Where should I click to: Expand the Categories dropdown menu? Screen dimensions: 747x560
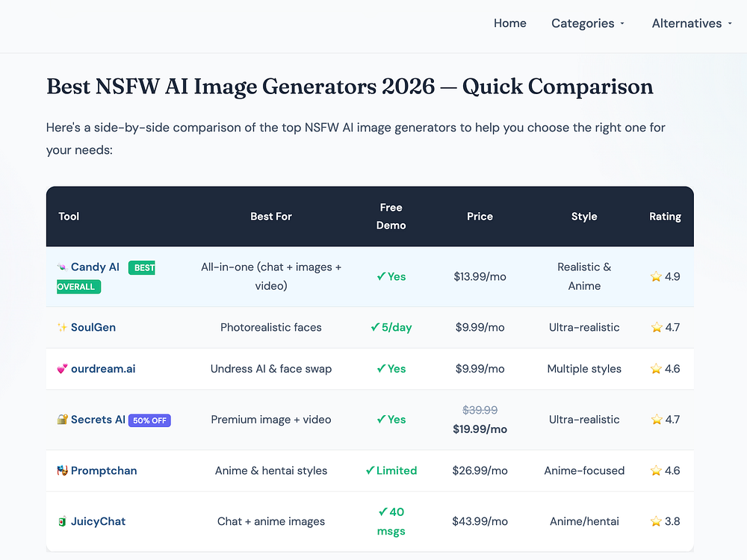click(x=587, y=23)
